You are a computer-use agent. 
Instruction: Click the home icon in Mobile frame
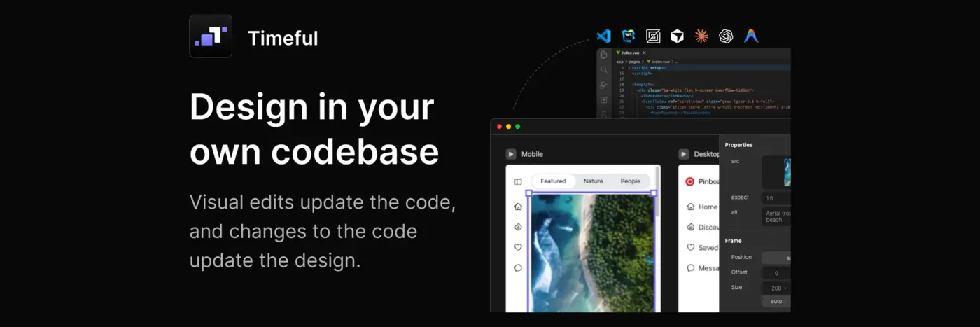[x=518, y=207]
